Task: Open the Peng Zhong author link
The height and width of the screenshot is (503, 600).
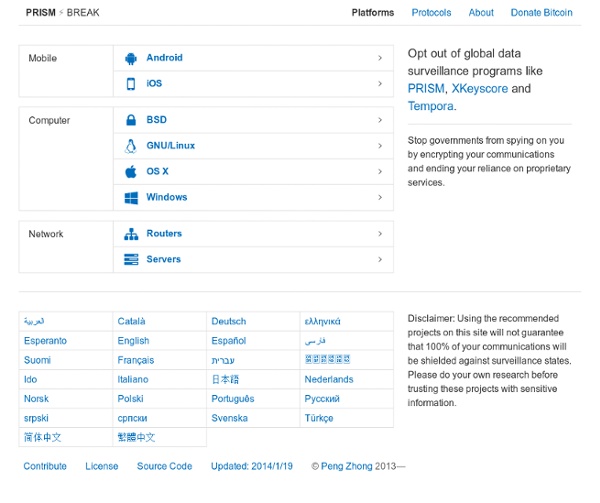Action: click(346, 467)
